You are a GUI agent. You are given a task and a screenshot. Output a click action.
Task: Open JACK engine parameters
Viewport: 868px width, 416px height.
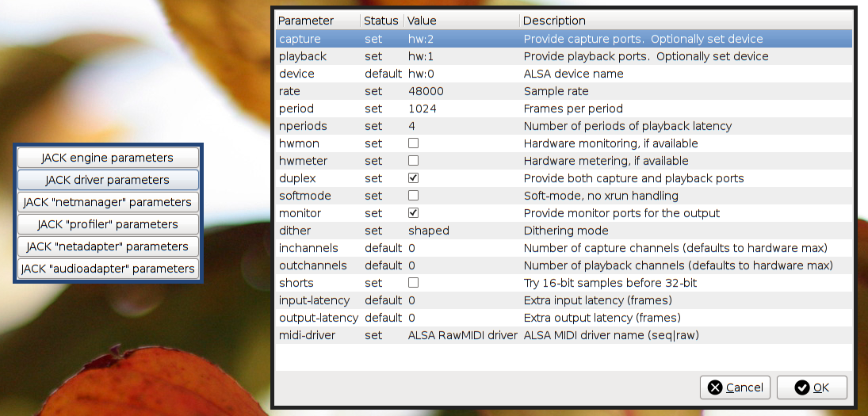108,158
